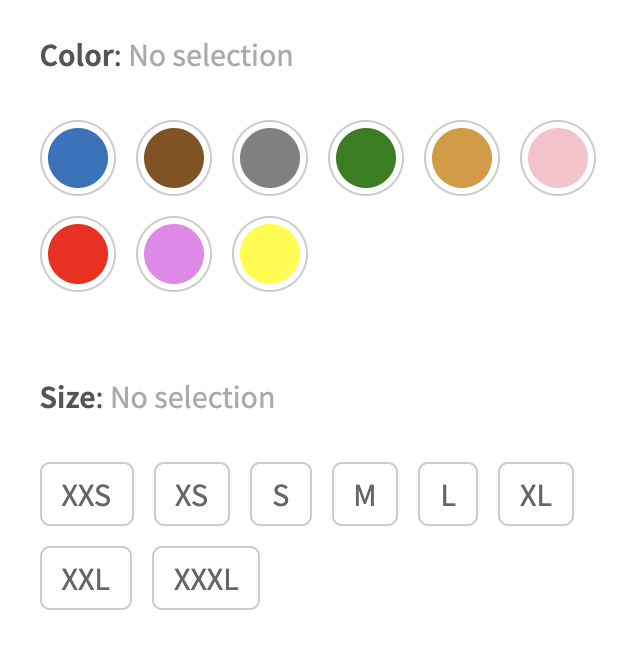This screenshot has height=650, width=644.
Task: Click the Color label text
Action: (x=80, y=55)
